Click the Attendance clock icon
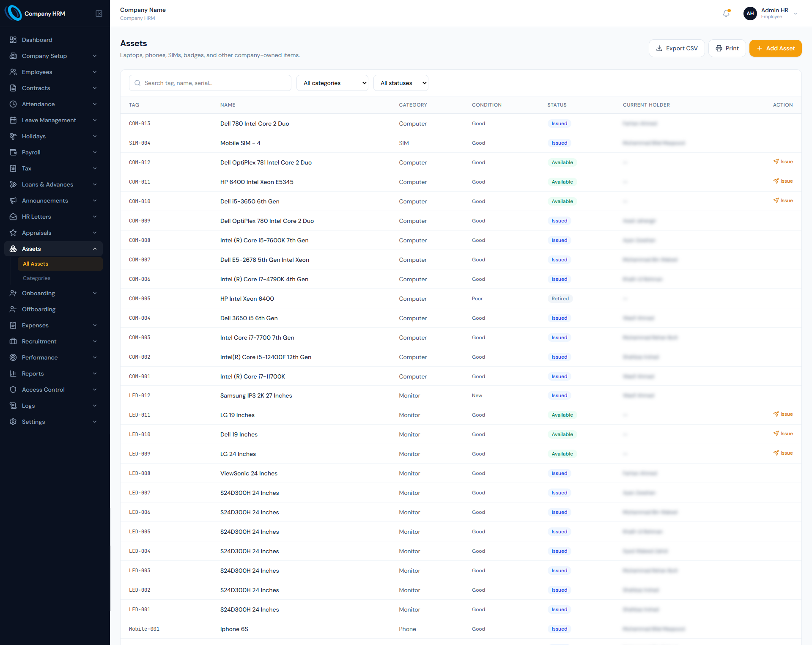This screenshot has width=812, height=645. point(13,104)
